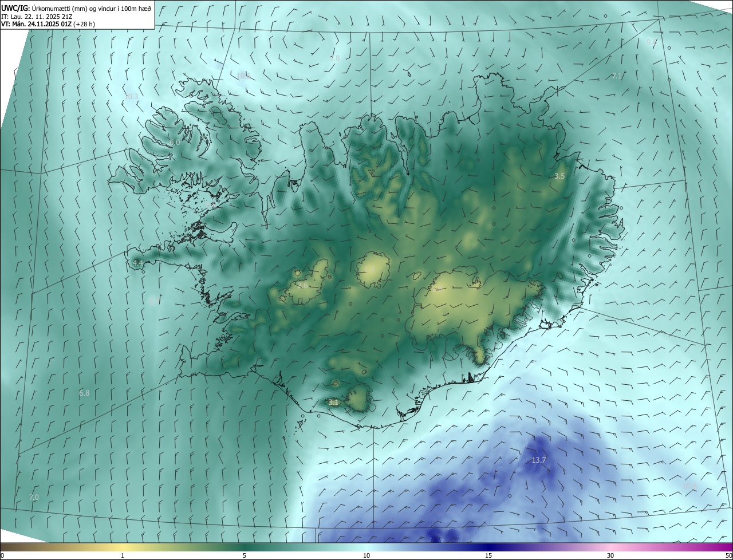Viewport: 733px width, 560px height.
Task: Click the 6.8 value label in the southwest ocean
Action: [x=84, y=393]
